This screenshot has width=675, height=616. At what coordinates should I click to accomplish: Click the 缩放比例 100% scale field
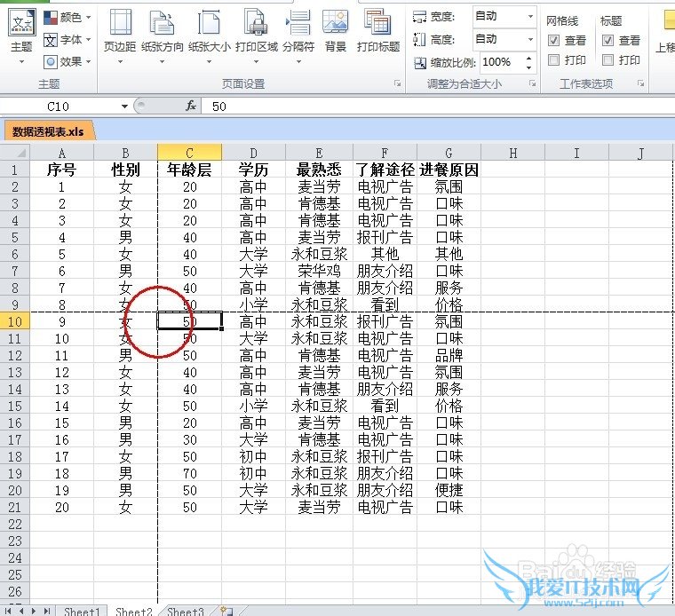(x=501, y=62)
